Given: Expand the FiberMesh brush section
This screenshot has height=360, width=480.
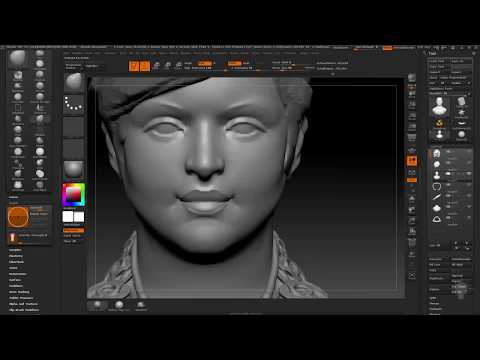Looking at the screenshot, I should [x=16, y=262].
